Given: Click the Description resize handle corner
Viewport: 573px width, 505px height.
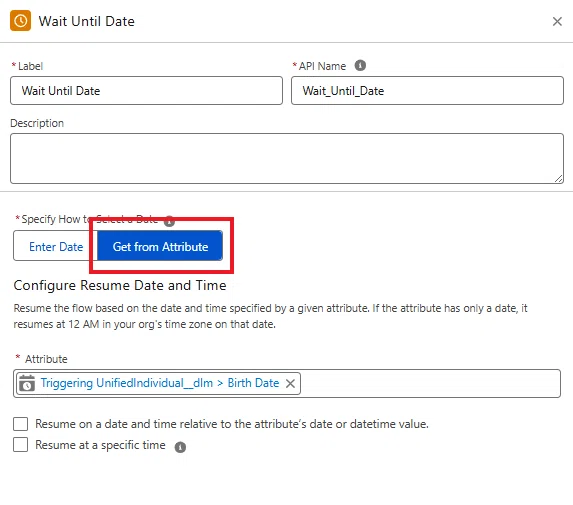Looking at the screenshot, I should (558, 179).
